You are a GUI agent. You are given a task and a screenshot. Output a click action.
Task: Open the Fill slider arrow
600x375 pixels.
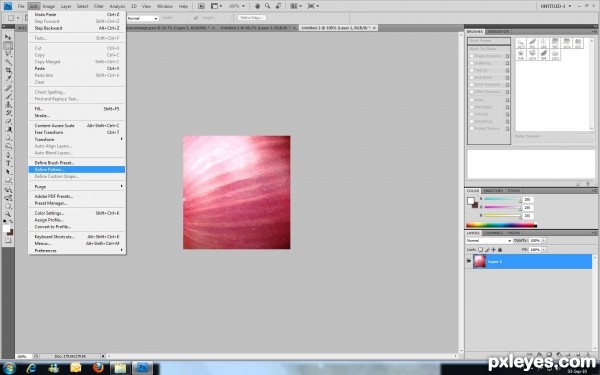(x=544, y=249)
